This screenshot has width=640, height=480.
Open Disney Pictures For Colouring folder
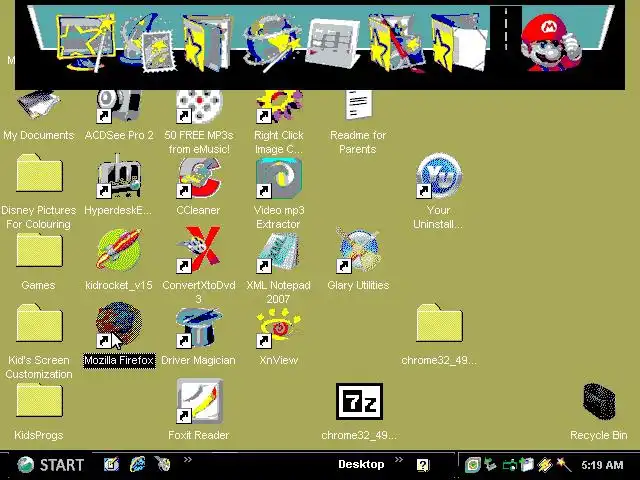click(x=39, y=173)
